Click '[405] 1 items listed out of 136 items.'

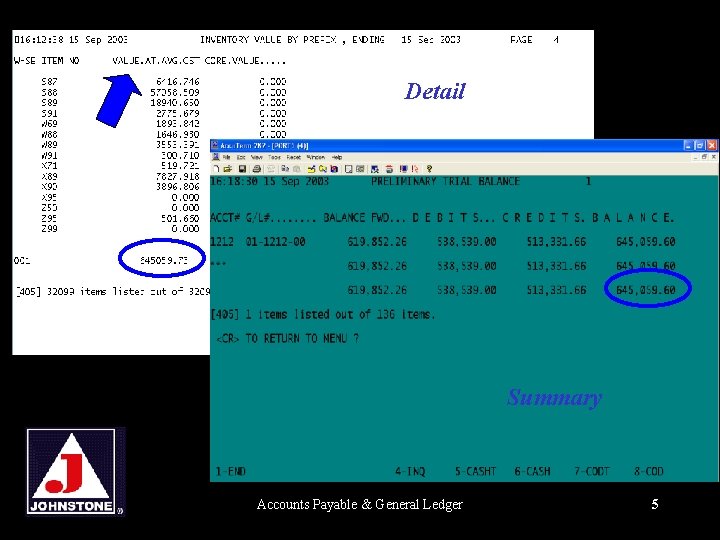pyautogui.click(x=323, y=315)
